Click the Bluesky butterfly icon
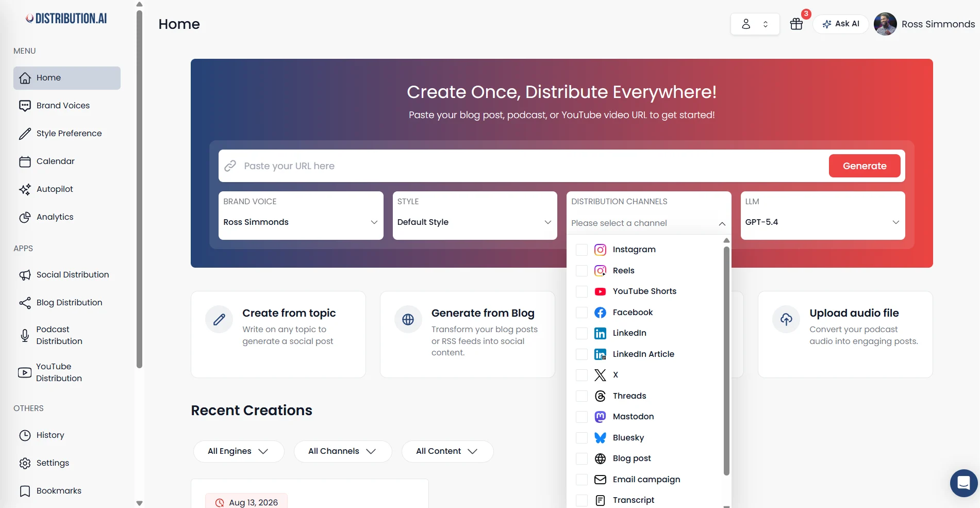The height and width of the screenshot is (508, 980). 600,438
